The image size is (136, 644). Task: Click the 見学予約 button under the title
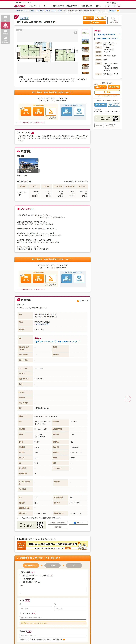(94, 23)
